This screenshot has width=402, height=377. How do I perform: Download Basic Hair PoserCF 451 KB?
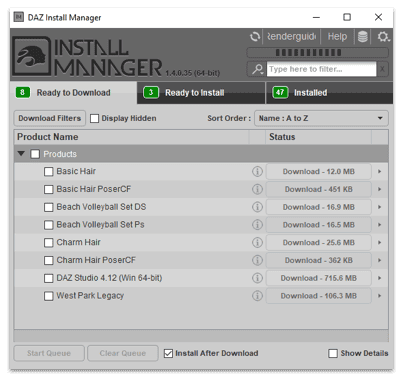[319, 189]
